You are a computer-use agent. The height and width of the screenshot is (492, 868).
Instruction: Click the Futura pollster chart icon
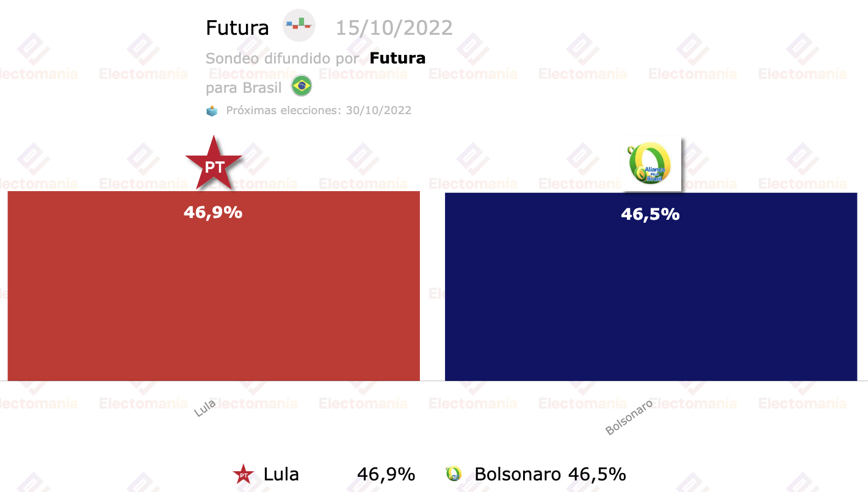[x=299, y=26]
